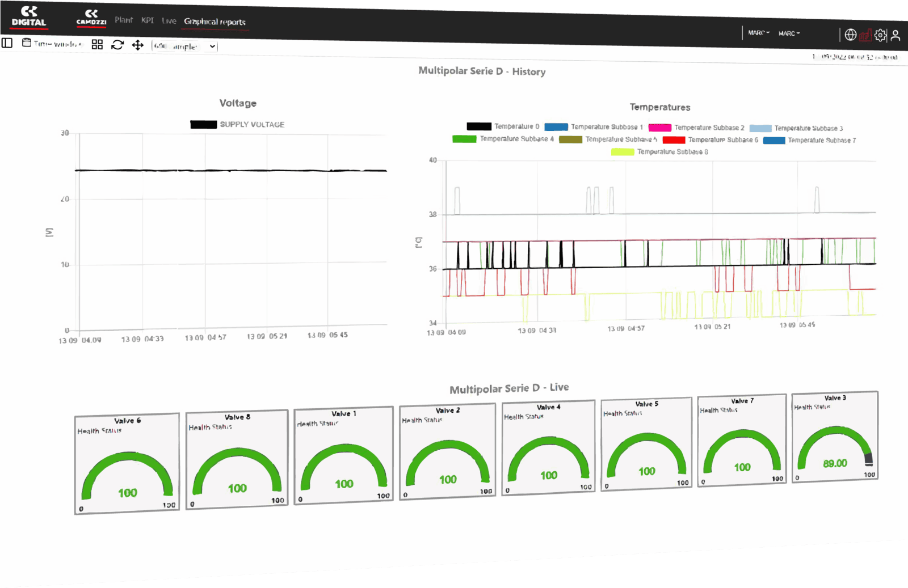Open the left MARC dropdown
This screenshot has height=588, width=908.
(758, 33)
